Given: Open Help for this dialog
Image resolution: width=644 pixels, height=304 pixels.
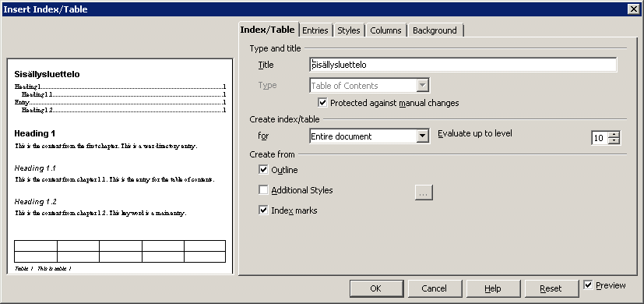Looking at the screenshot, I should tap(493, 288).
